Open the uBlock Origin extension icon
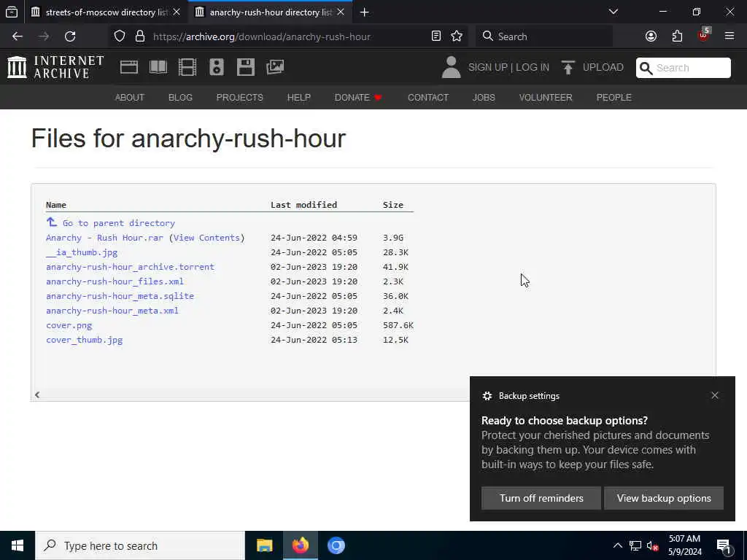Image resolution: width=747 pixels, height=560 pixels. pos(704,35)
